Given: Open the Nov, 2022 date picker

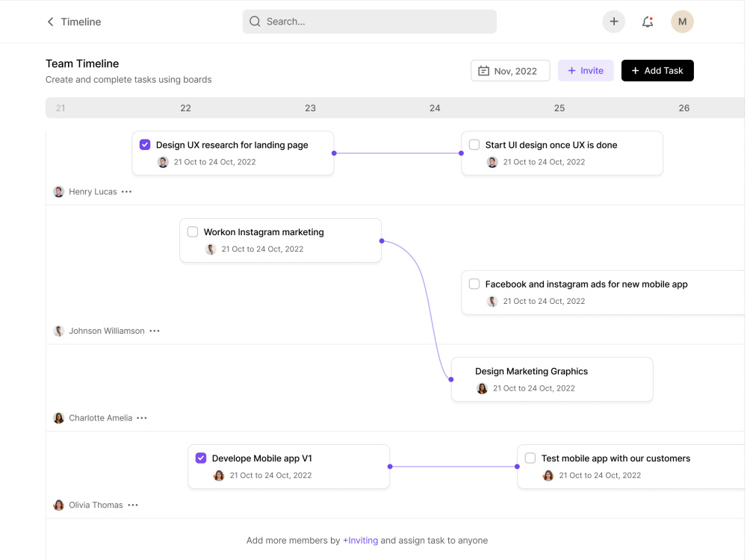Looking at the screenshot, I should [509, 70].
